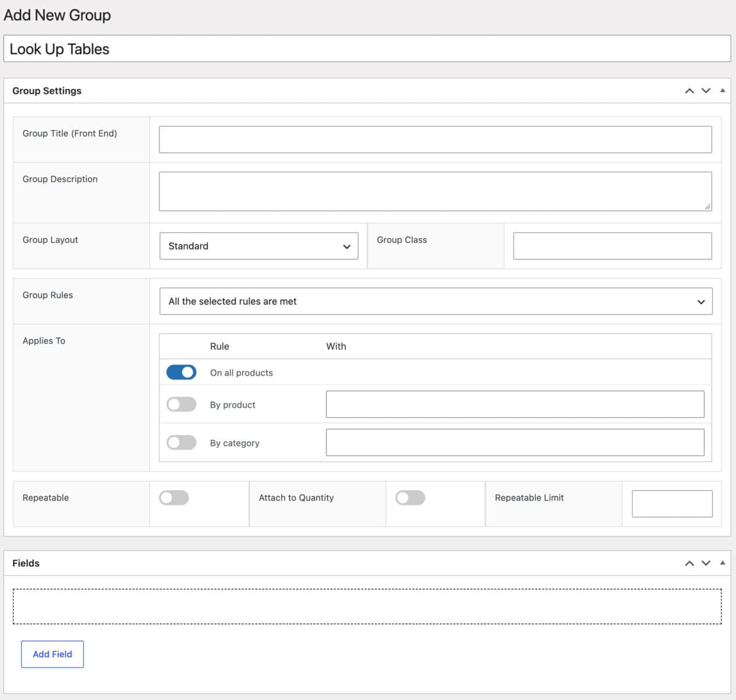Image resolution: width=736 pixels, height=700 pixels.
Task: Collapse the Group Settings panel triangle
Action: tap(723, 90)
